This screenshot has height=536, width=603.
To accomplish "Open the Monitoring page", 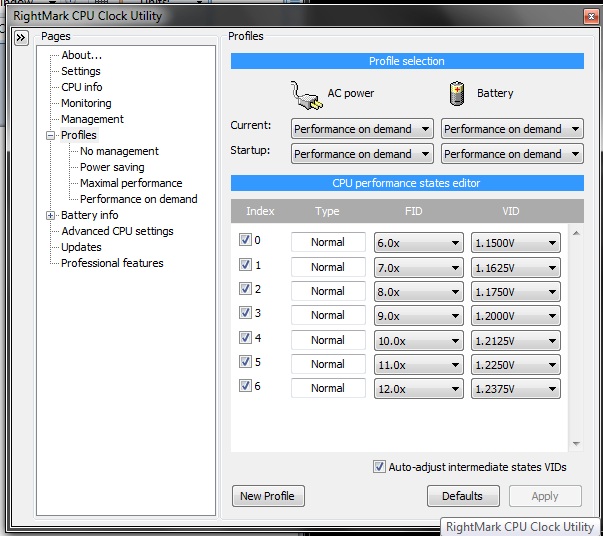I will (x=86, y=103).
